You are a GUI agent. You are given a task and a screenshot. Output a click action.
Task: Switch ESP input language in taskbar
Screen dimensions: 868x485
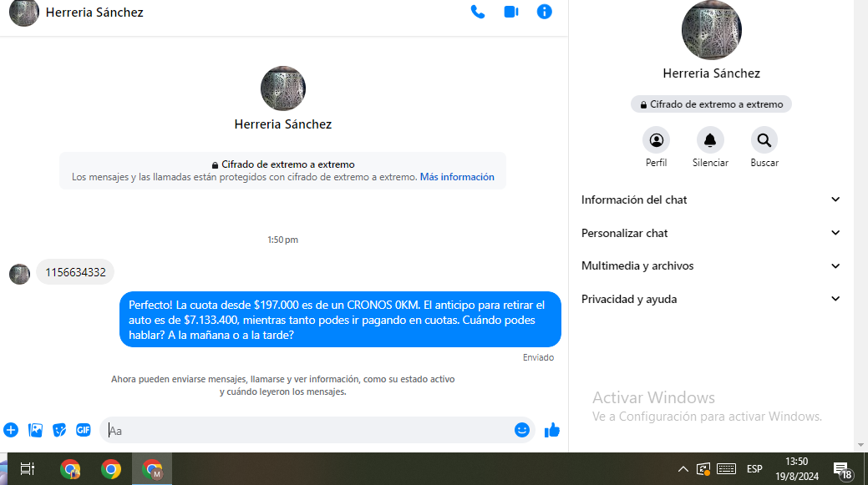754,469
